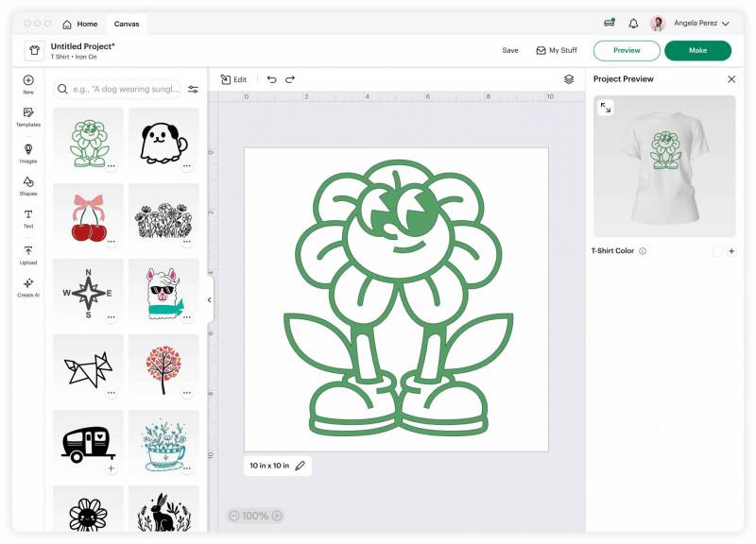
Task: Select the llama with sunglasses thumbnail
Action: point(163,292)
